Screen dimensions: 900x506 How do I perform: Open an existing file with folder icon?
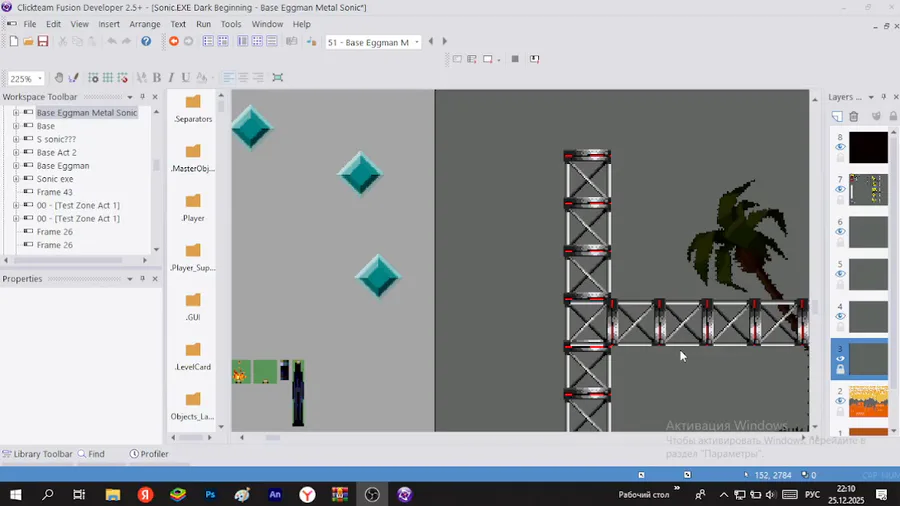click(x=28, y=41)
